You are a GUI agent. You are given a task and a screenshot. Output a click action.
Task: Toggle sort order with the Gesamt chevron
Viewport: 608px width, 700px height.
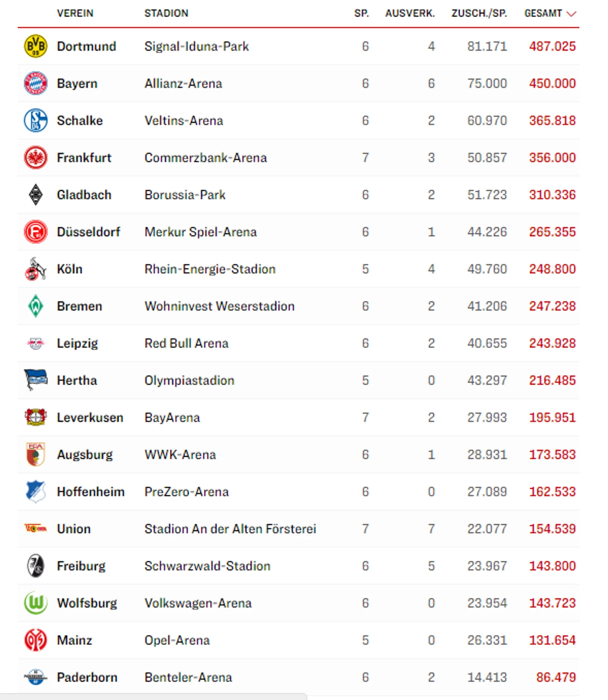coord(572,14)
